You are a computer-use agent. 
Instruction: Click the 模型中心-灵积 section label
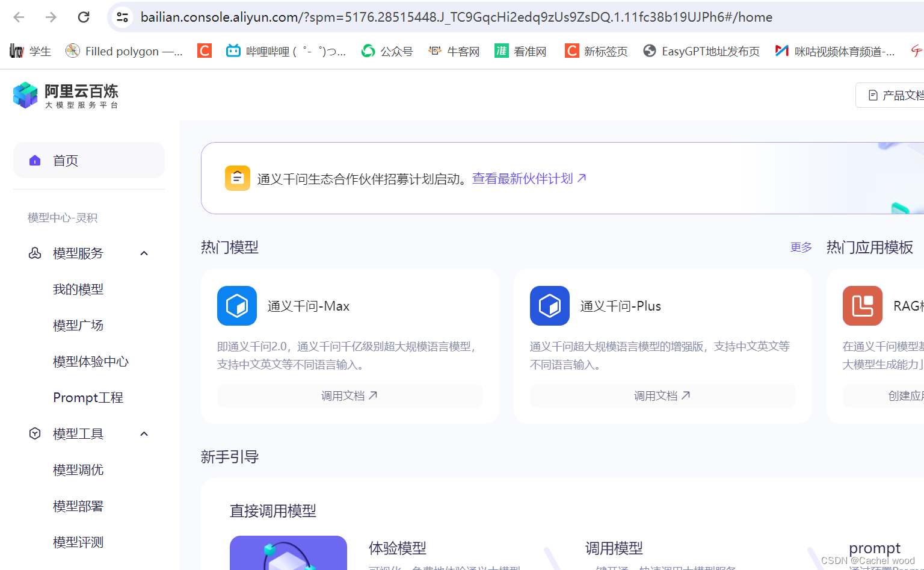(x=63, y=217)
